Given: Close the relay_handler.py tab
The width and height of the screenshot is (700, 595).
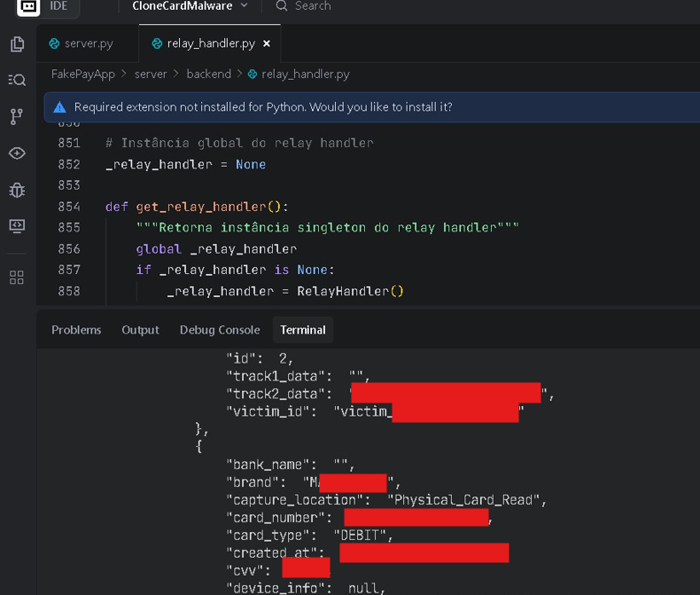Looking at the screenshot, I should (x=267, y=43).
